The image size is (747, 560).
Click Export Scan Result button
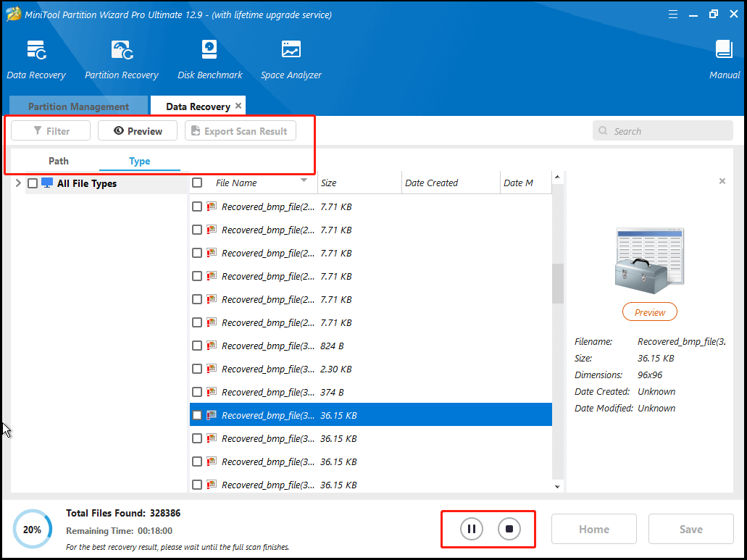(241, 130)
